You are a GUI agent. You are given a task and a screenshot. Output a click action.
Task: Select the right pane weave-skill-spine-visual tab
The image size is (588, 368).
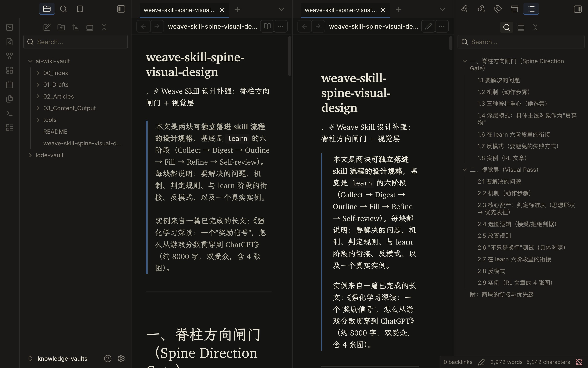coord(341,10)
